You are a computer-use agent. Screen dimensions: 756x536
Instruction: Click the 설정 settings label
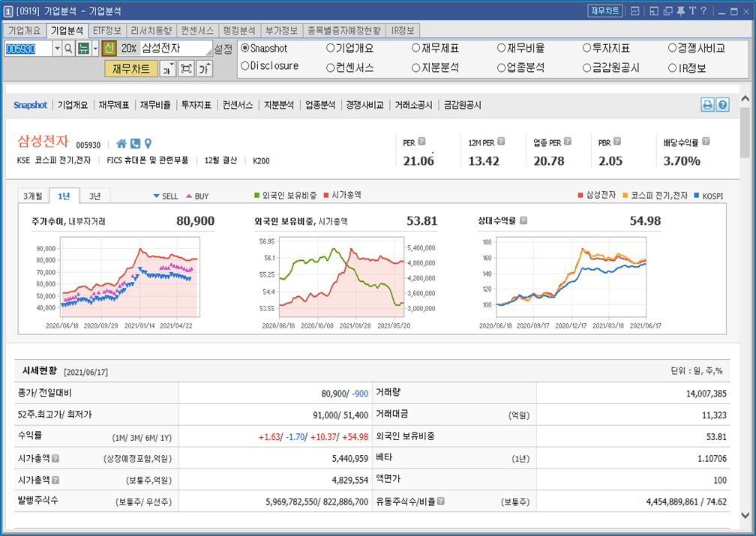coord(223,49)
